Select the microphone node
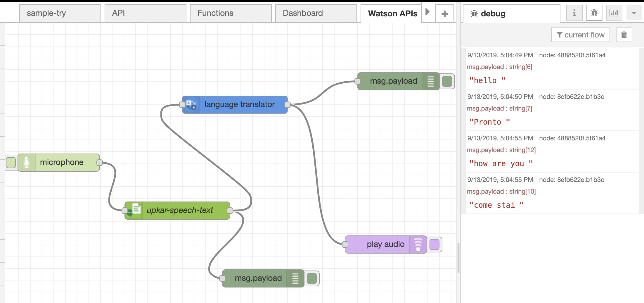644x303 pixels. tap(59, 163)
